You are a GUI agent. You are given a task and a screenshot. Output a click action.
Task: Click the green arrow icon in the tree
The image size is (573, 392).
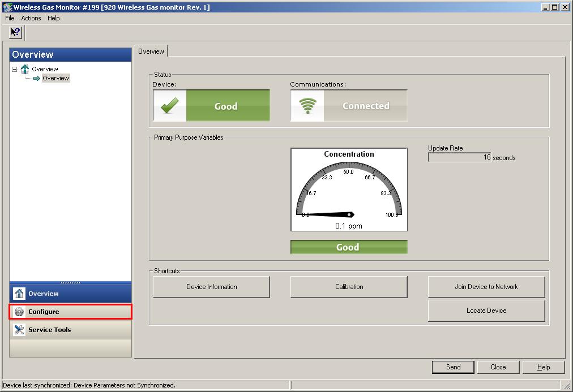click(x=37, y=78)
